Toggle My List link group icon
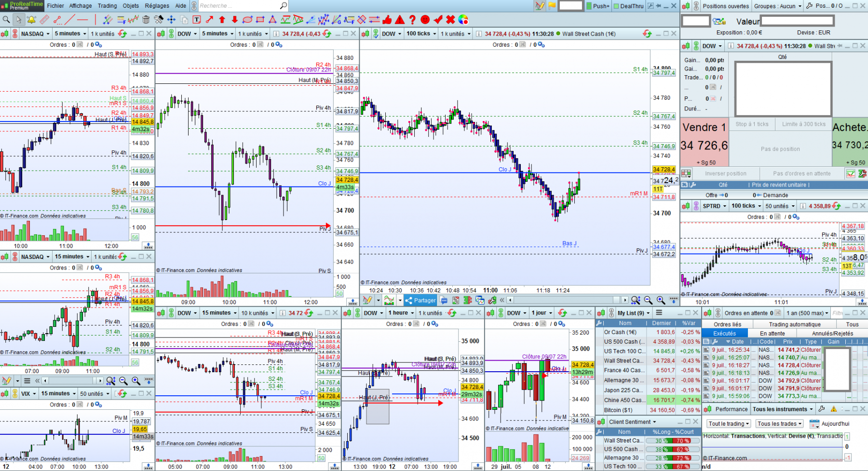The image size is (868, 471). [x=611, y=313]
